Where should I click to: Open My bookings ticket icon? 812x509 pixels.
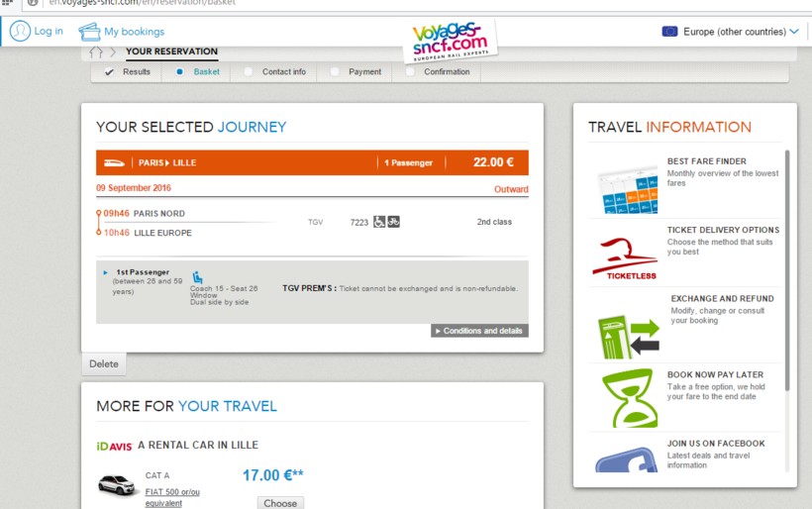pyautogui.click(x=89, y=32)
